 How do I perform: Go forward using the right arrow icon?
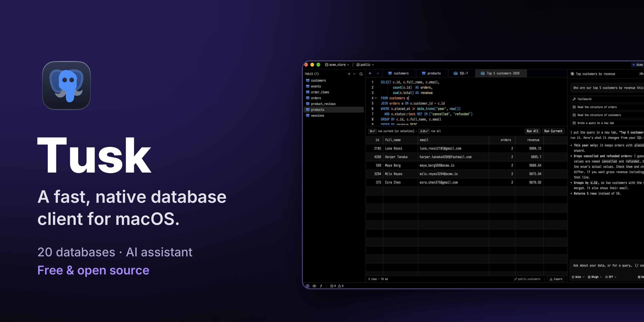point(378,73)
